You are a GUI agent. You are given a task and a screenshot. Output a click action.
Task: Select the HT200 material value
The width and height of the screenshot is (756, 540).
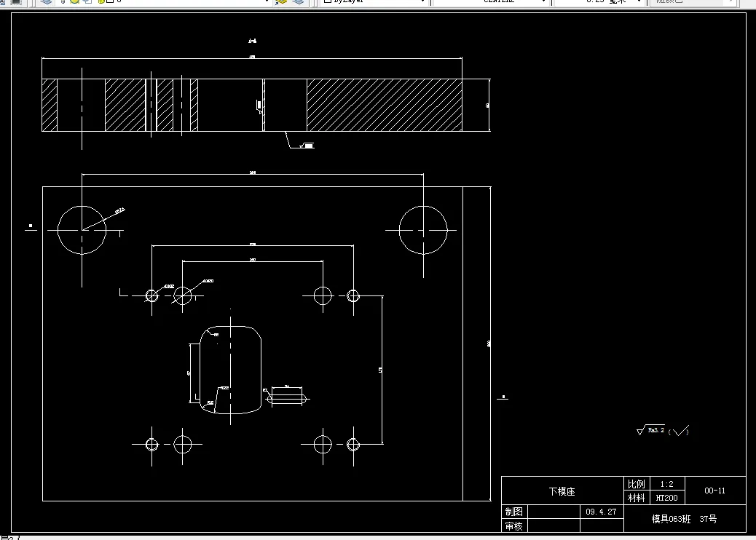667,498
